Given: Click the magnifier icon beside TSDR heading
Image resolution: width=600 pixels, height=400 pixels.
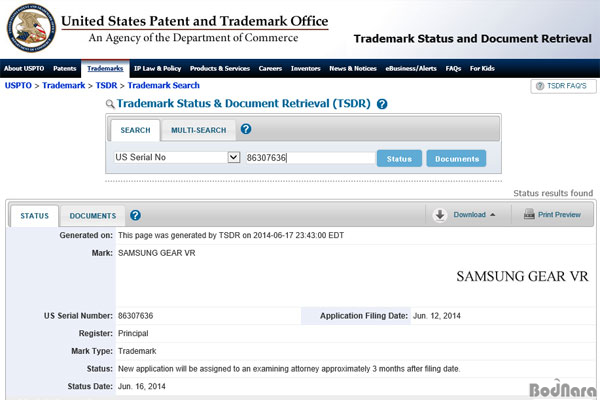Looking at the screenshot, I should (110, 104).
